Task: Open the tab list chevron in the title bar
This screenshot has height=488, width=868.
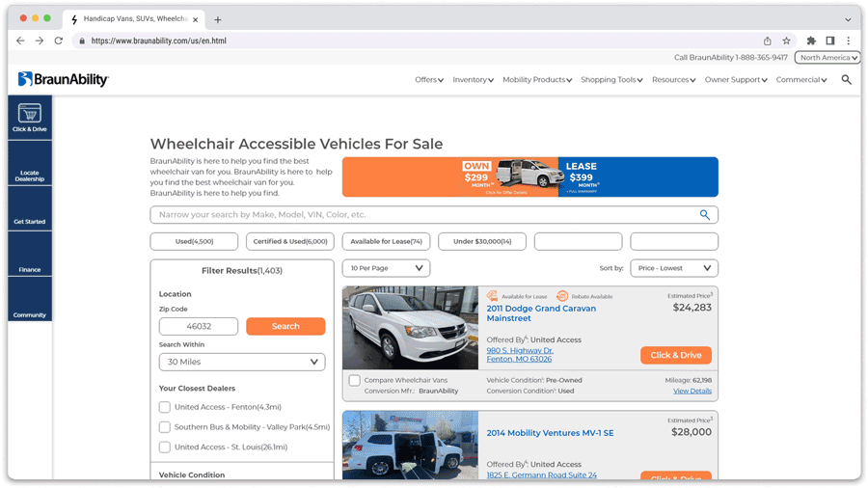Action: (x=848, y=19)
